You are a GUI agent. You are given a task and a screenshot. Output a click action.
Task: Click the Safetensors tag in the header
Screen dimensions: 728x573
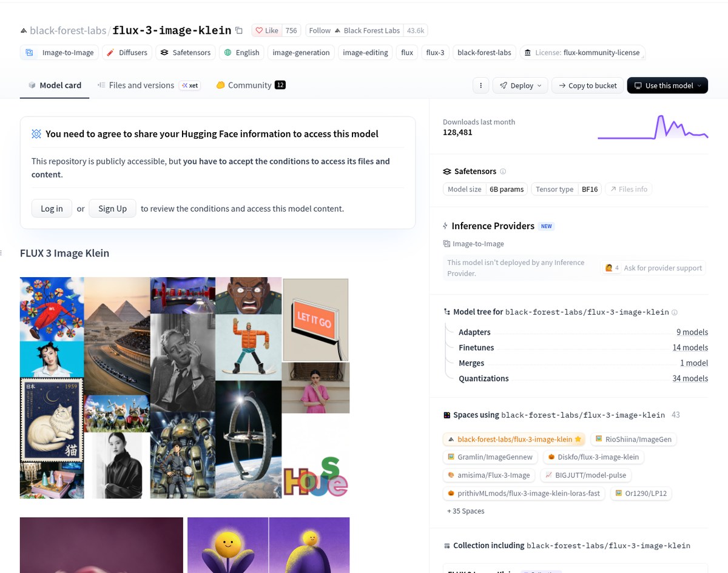[x=185, y=53]
